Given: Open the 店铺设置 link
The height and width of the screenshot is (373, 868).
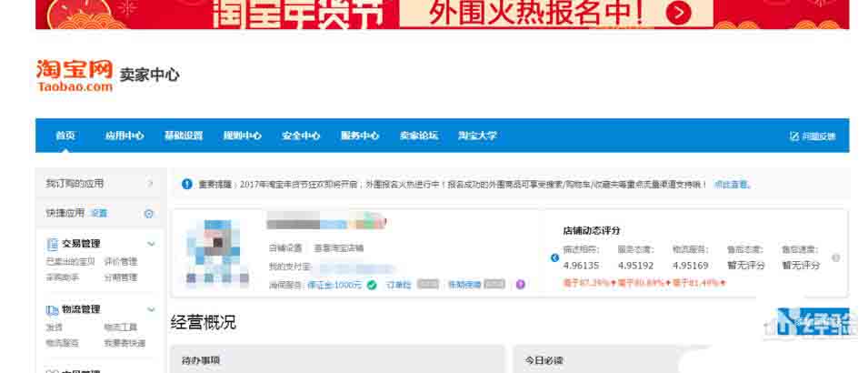Looking at the screenshot, I should coord(285,248).
